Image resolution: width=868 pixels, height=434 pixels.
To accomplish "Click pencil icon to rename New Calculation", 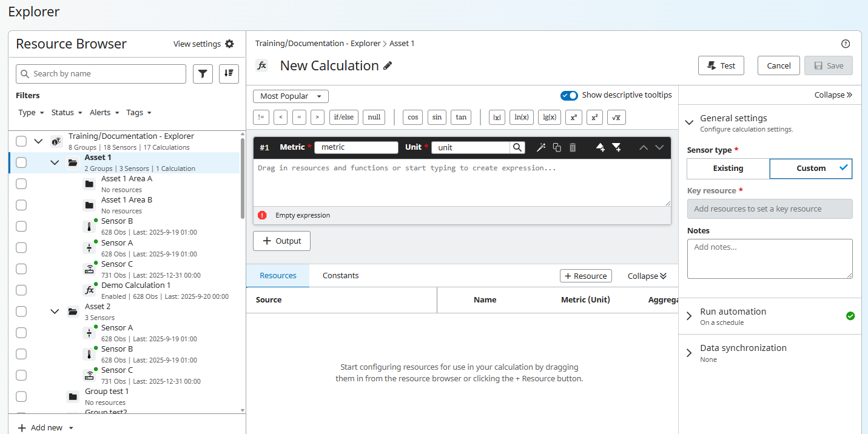I will [388, 65].
